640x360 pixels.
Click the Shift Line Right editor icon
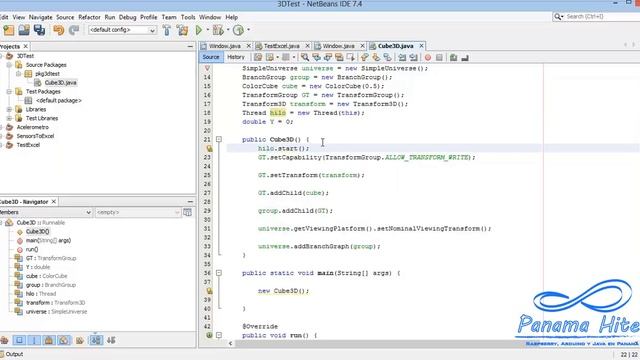tap(413, 58)
